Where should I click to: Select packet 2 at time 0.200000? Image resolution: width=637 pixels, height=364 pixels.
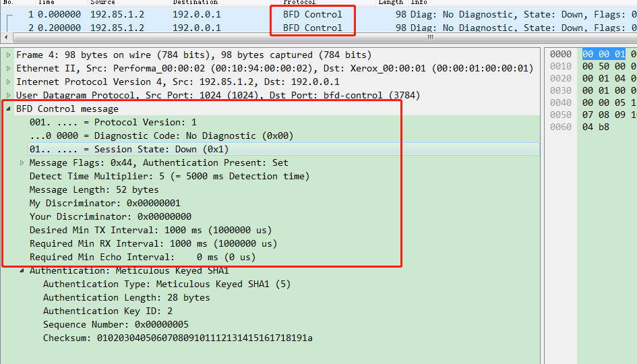318,28
